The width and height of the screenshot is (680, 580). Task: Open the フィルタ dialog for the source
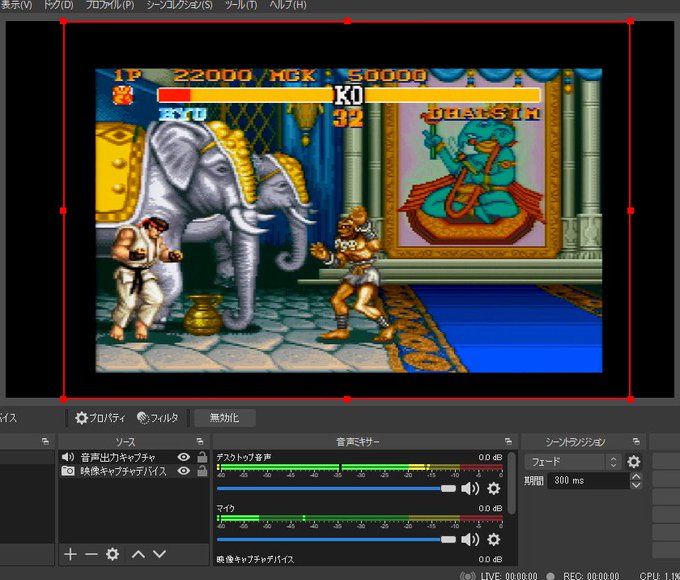pyautogui.click(x=157, y=418)
